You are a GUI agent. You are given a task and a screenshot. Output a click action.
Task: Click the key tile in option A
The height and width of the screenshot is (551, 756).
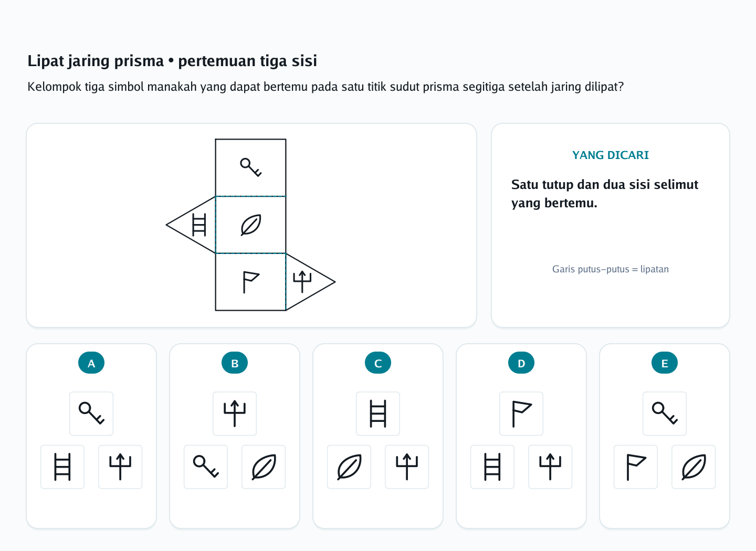(91, 414)
